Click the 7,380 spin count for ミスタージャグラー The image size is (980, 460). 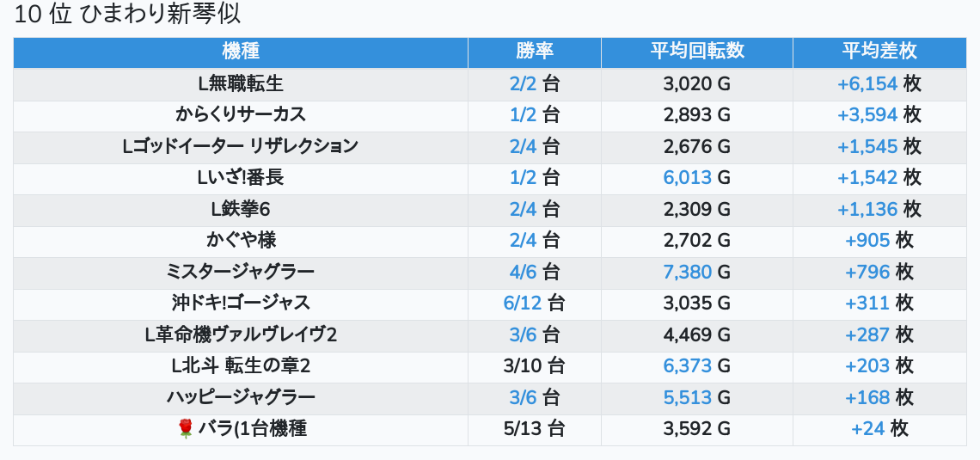[687, 273]
